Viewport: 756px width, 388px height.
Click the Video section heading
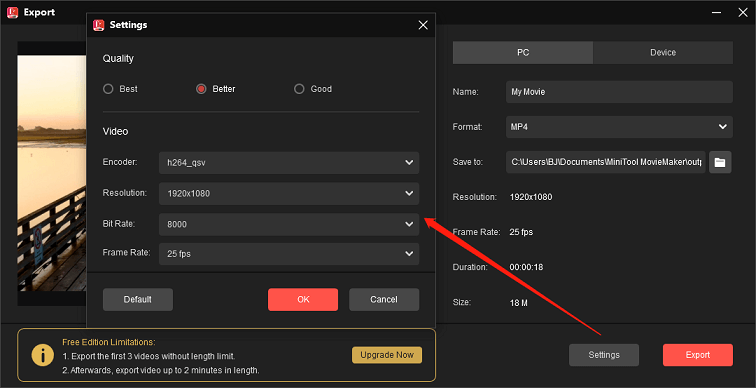coord(116,131)
